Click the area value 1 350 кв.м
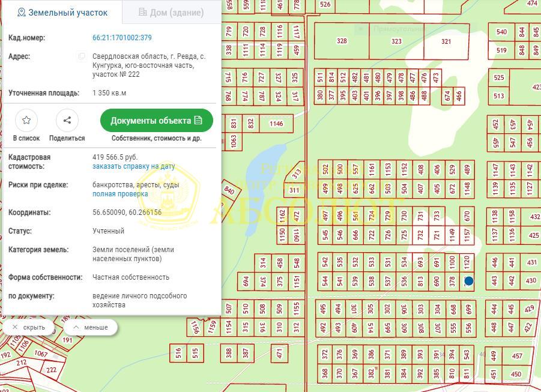Screen dimensions: 541x392 click(109, 93)
